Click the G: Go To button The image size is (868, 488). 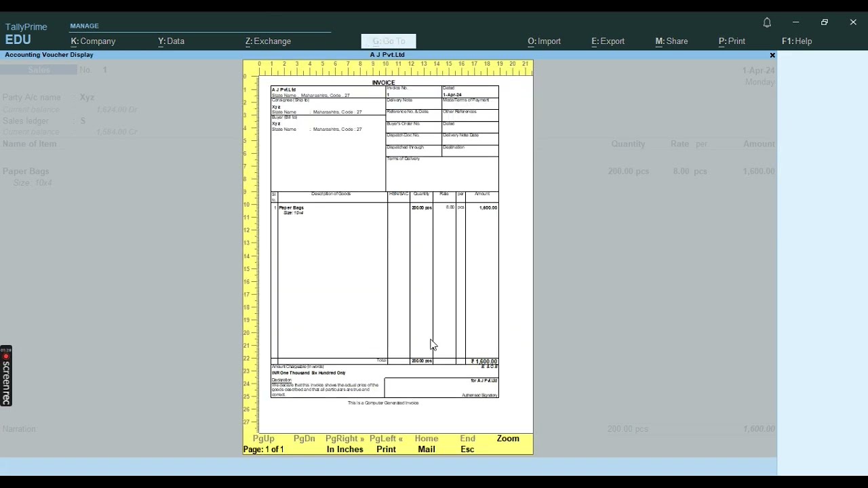pos(389,41)
